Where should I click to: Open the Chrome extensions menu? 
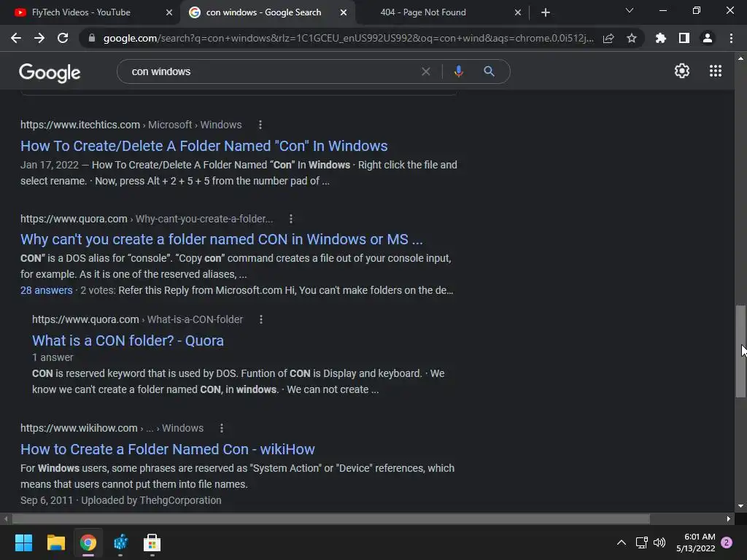click(x=660, y=38)
